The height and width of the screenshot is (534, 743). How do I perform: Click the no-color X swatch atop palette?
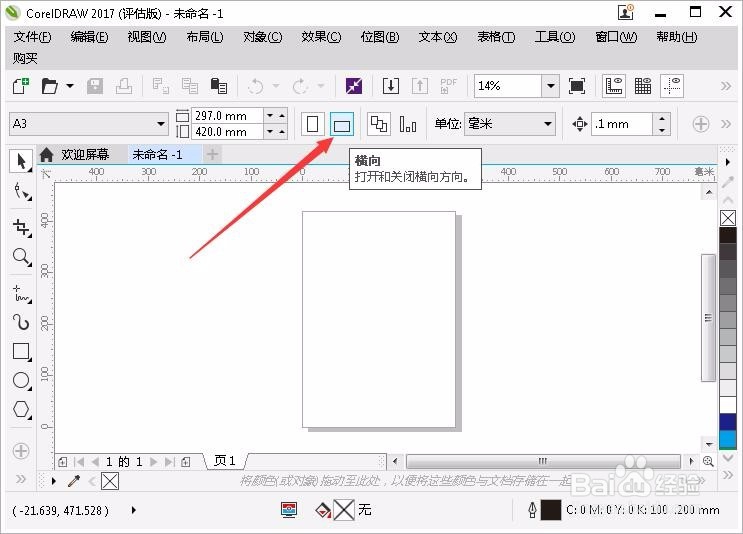[x=728, y=218]
